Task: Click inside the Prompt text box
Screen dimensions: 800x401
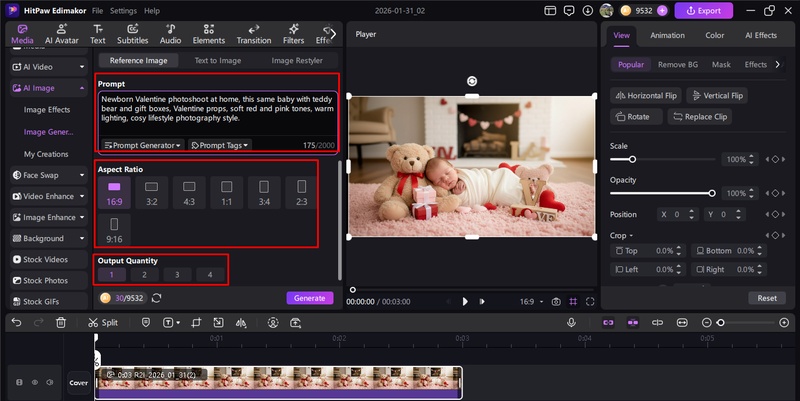Action: coord(217,113)
